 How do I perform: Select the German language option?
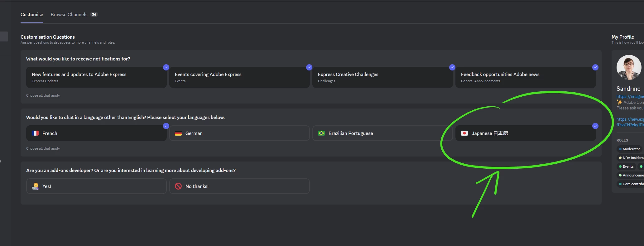pos(239,133)
